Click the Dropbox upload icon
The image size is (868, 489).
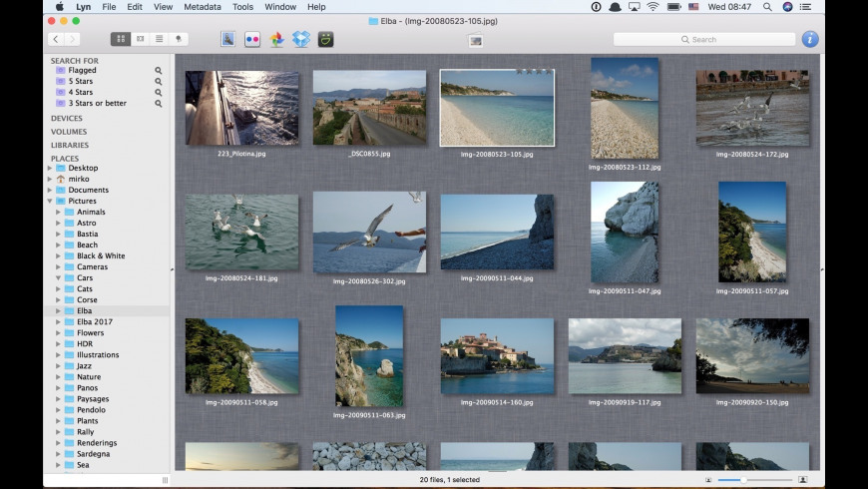point(301,39)
